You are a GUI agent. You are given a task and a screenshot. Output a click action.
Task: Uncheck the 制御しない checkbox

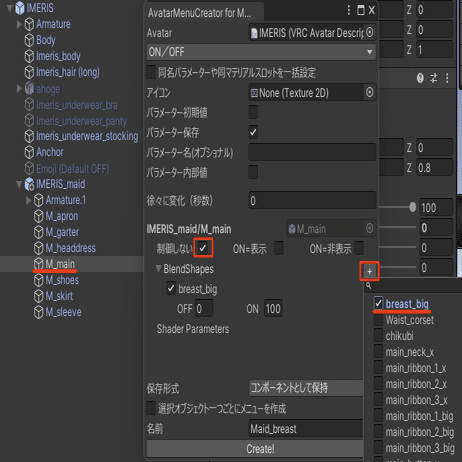click(203, 248)
